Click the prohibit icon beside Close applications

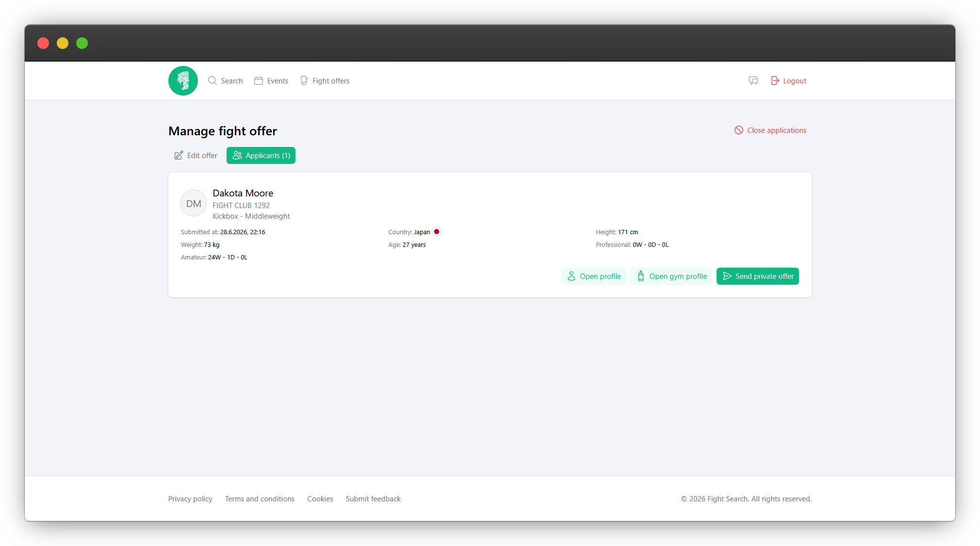(738, 130)
